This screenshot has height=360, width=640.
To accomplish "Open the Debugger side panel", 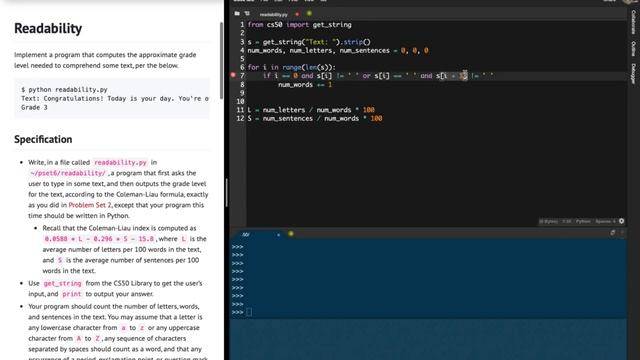I will (633, 73).
